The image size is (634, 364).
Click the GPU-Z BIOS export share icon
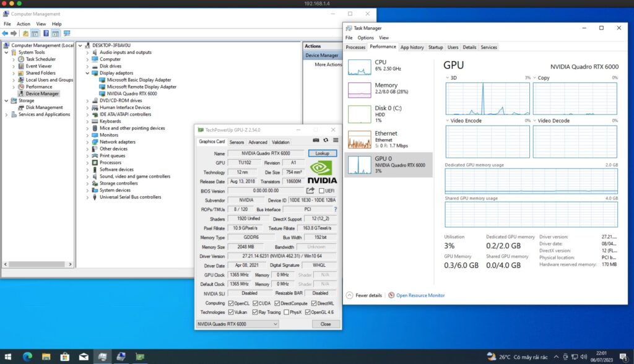310,191
